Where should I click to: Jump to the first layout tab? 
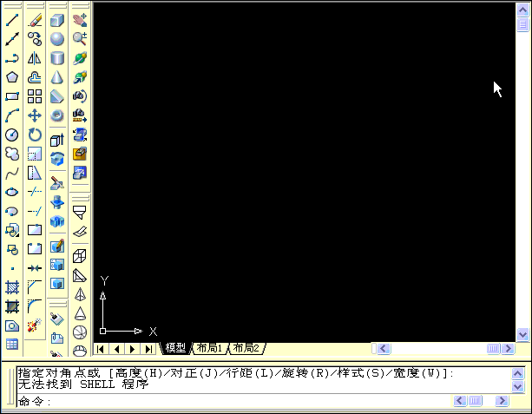pyautogui.click(x=101, y=349)
